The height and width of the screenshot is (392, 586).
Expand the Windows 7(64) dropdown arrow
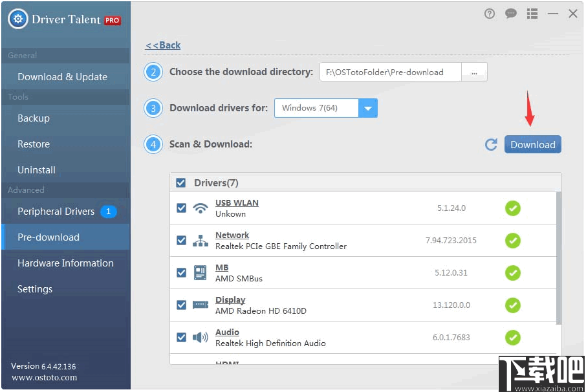point(368,109)
